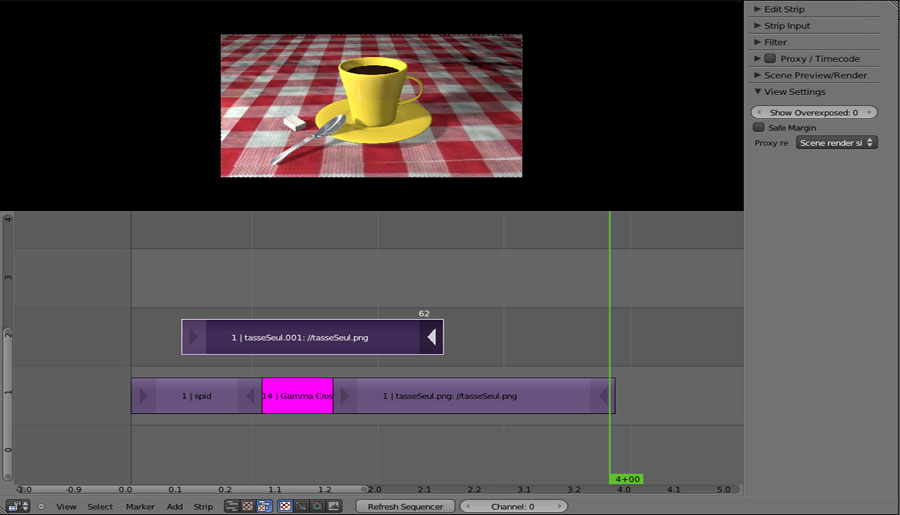900x515 pixels.
Task: Collapse the header menus with the small toggle
Action: 42,506
